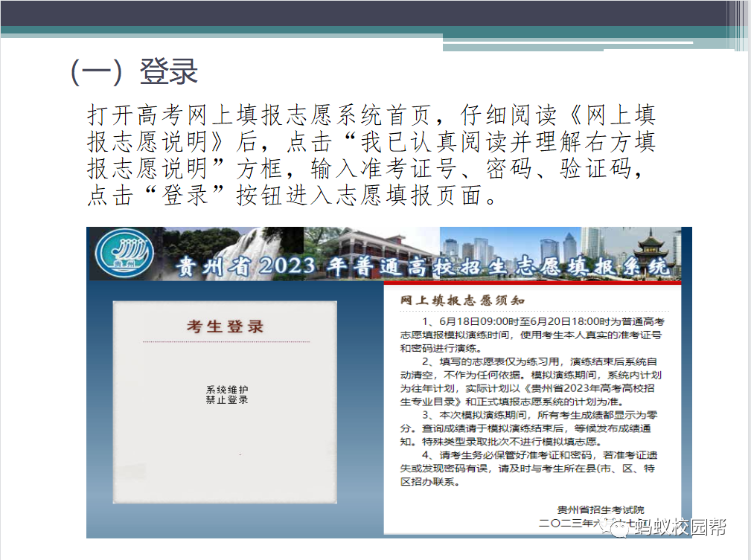Viewport: 751px width, 560px height.
Task: Select notice item 2 about 志愿表仅为练习用
Action: click(x=531, y=381)
